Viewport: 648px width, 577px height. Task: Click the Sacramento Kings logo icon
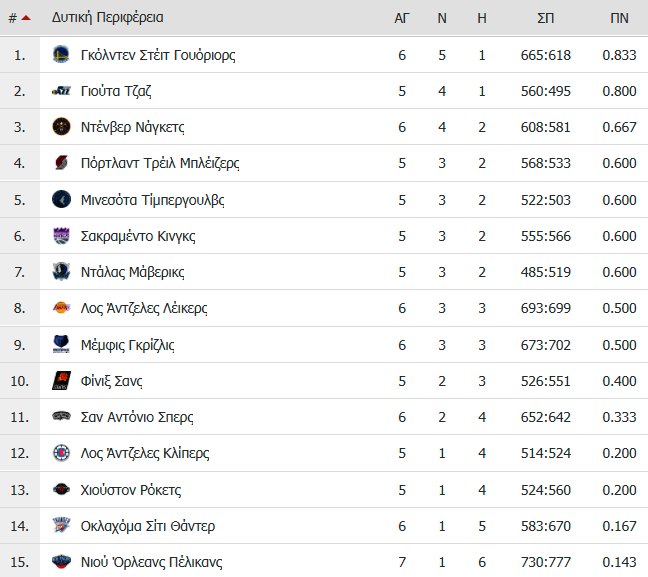click(61, 236)
